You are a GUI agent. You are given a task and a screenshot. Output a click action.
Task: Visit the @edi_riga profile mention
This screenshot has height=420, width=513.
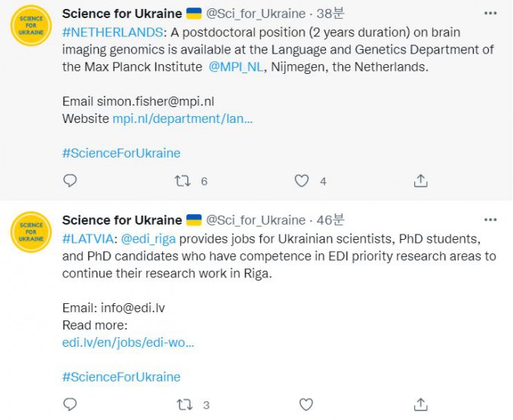coord(147,238)
